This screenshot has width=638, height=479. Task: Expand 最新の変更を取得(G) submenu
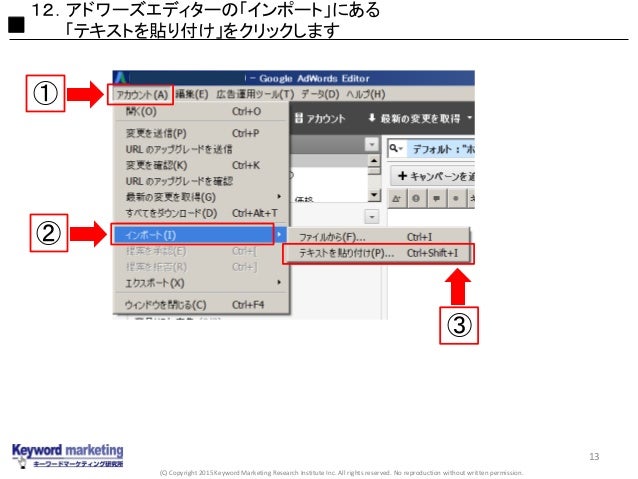[201, 197]
